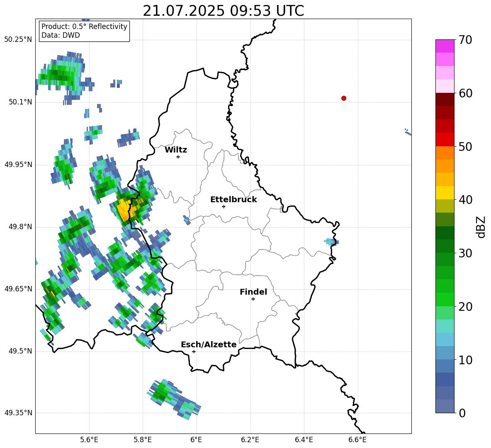Click the 6.6°E longitude label
This screenshot has height=448, width=491.
pyautogui.click(x=357, y=440)
